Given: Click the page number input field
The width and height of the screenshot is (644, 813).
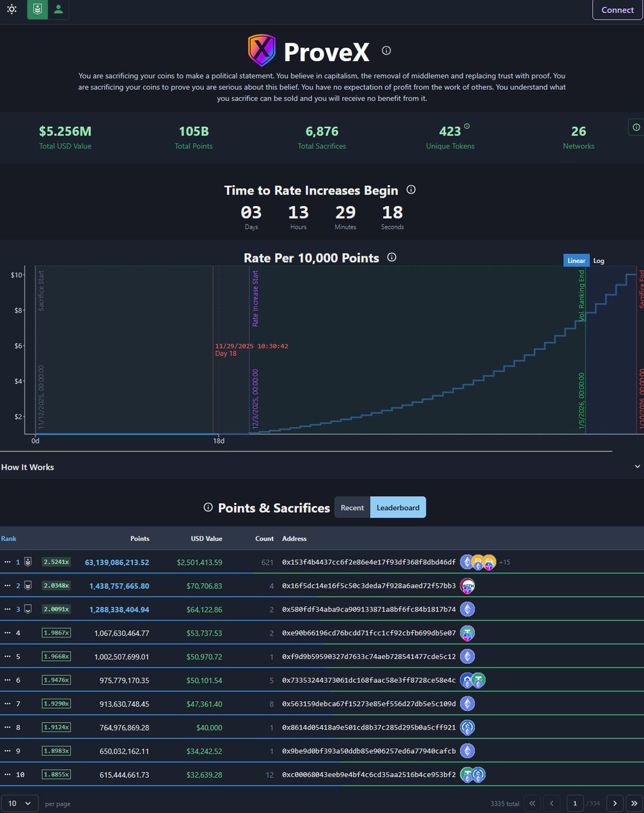Looking at the screenshot, I should point(575,803).
